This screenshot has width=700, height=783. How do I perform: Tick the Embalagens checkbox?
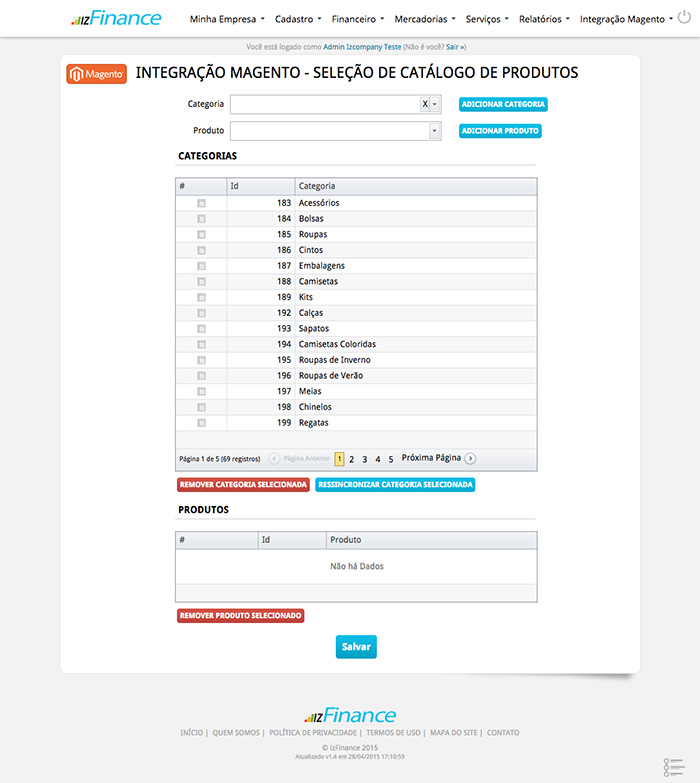(x=201, y=266)
